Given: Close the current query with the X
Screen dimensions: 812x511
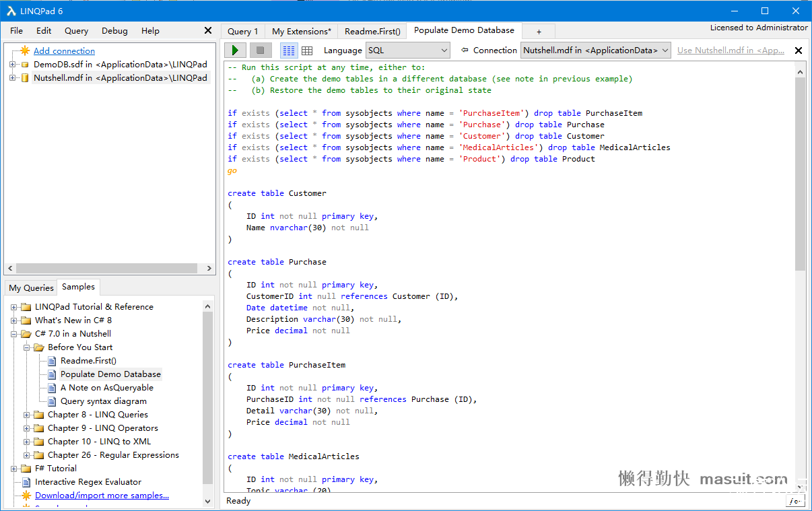Looking at the screenshot, I should pos(799,50).
